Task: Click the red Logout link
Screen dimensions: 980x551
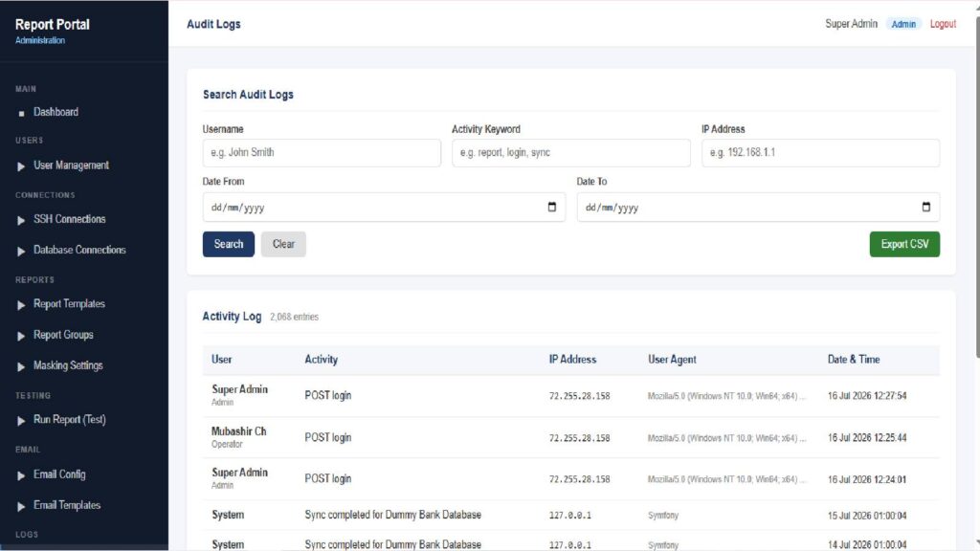Action: pyautogui.click(x=943, y=24)
